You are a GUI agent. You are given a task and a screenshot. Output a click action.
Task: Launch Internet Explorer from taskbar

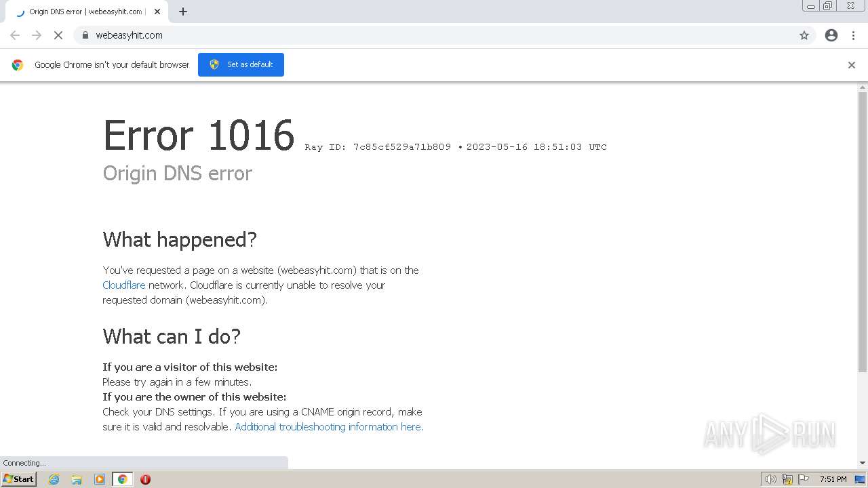click(54, 479)
